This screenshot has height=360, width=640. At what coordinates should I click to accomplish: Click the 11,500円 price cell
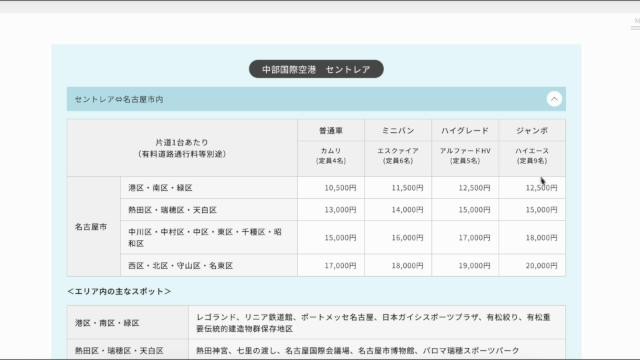(398, 188)
